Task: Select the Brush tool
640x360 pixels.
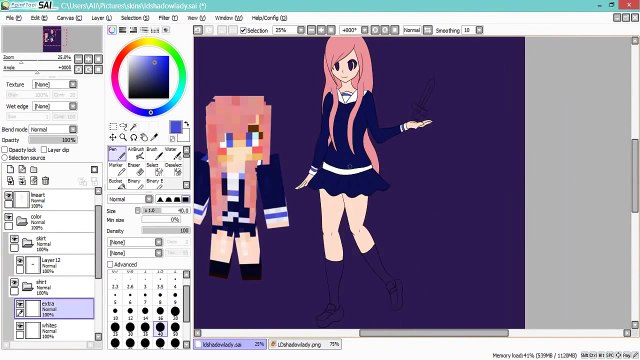Action: point(155,153)
